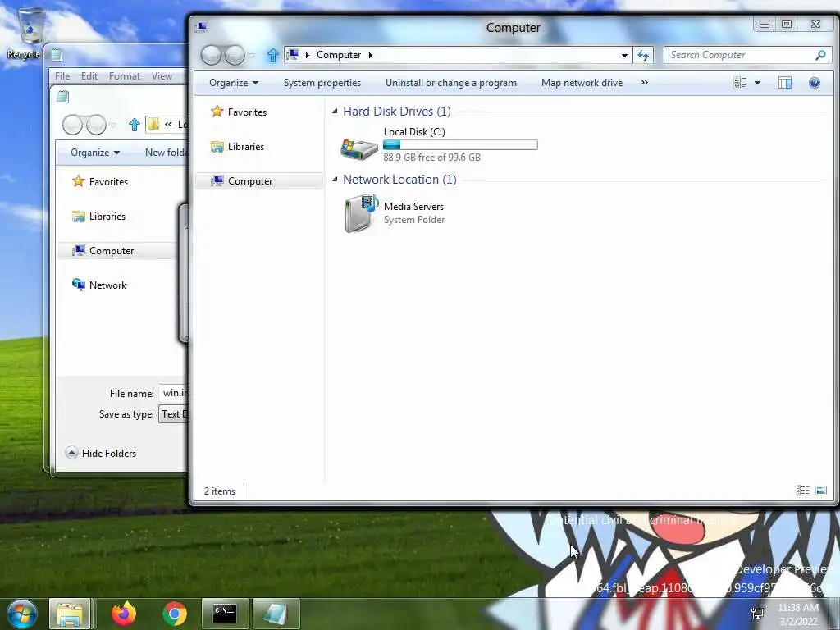Open the clock showing 11:38 AM

798,614
